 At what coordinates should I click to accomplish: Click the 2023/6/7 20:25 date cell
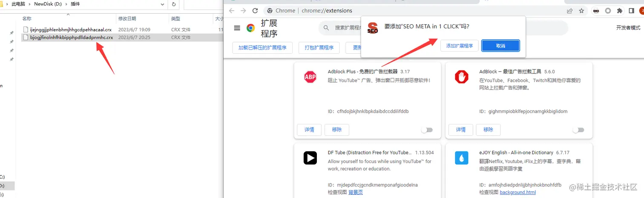pos(134,37)
